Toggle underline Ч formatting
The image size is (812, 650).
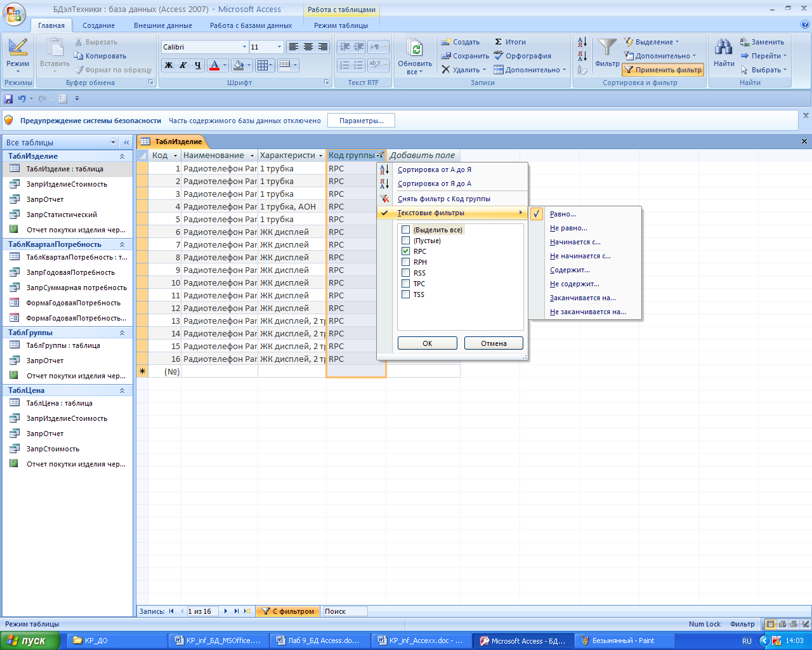tap(197, 65)
